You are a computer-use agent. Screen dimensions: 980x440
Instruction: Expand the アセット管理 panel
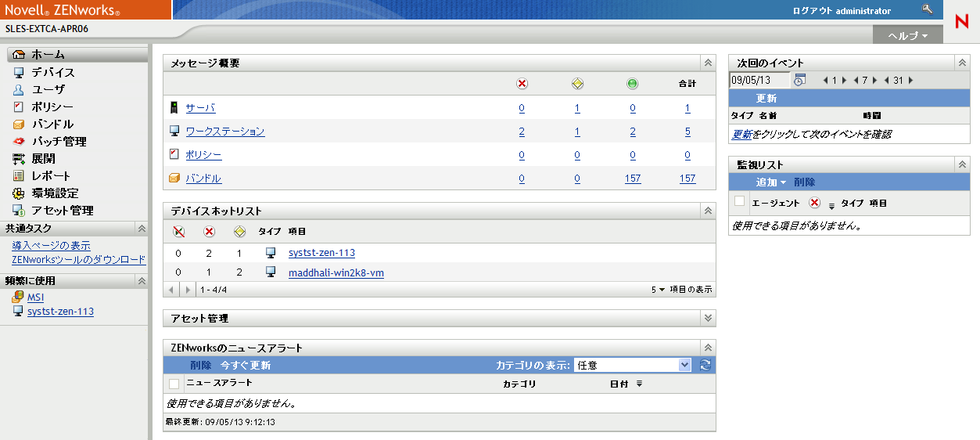coord(708,318)
